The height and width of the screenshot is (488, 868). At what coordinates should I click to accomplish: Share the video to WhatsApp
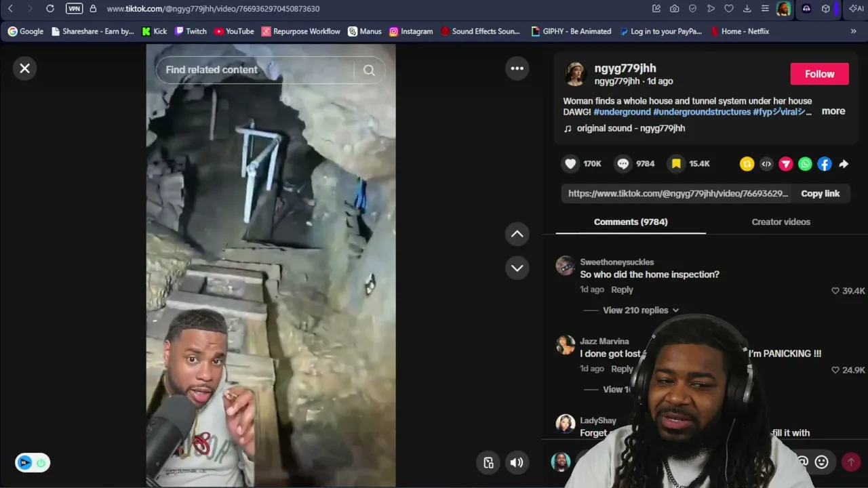click(x=805, y=163)
